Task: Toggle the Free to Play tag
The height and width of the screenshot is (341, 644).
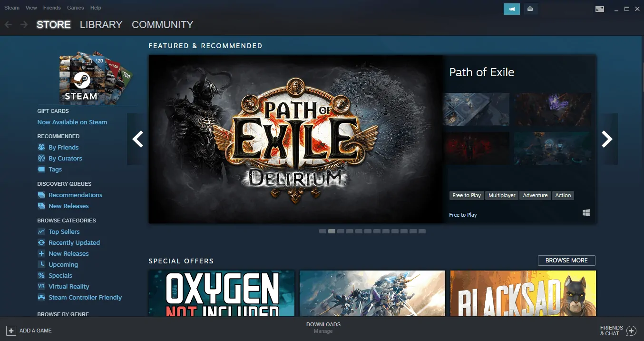Action: (x=466, y=195)
